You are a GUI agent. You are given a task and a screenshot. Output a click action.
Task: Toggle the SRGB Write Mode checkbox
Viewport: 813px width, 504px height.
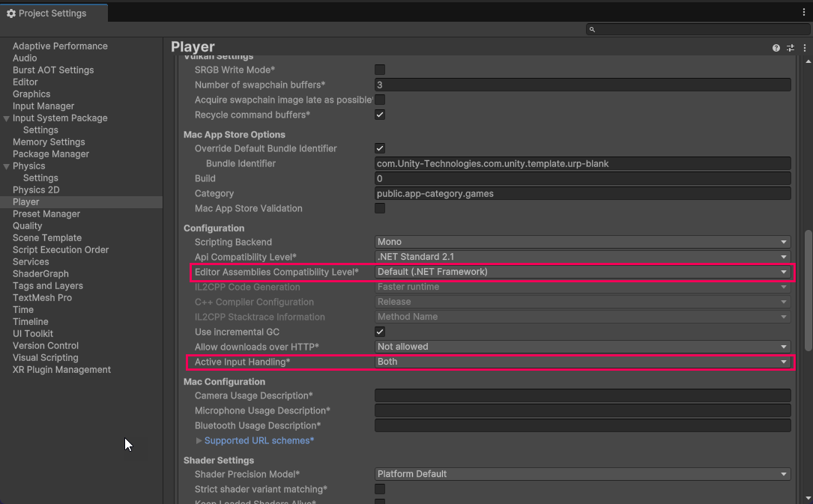point(380,70)
